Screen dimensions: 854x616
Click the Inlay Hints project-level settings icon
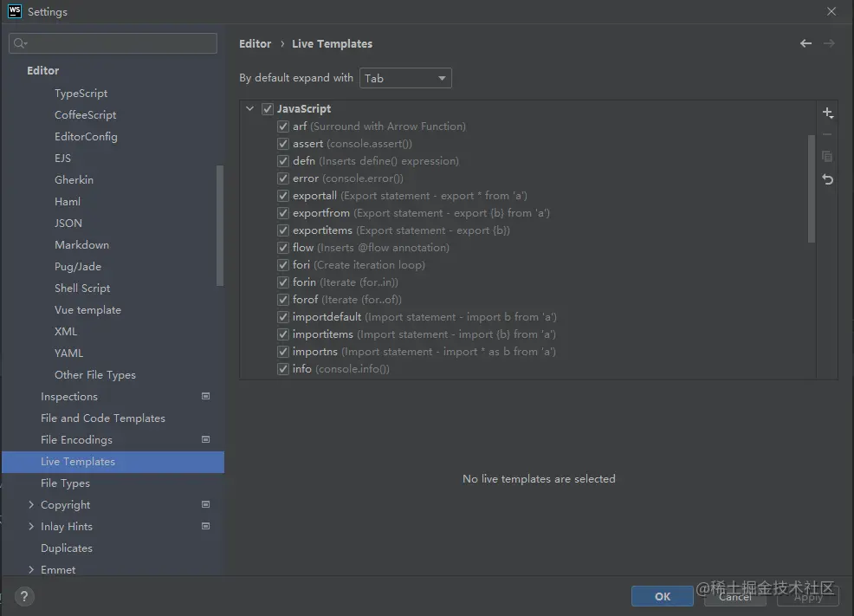click(206, 526)
